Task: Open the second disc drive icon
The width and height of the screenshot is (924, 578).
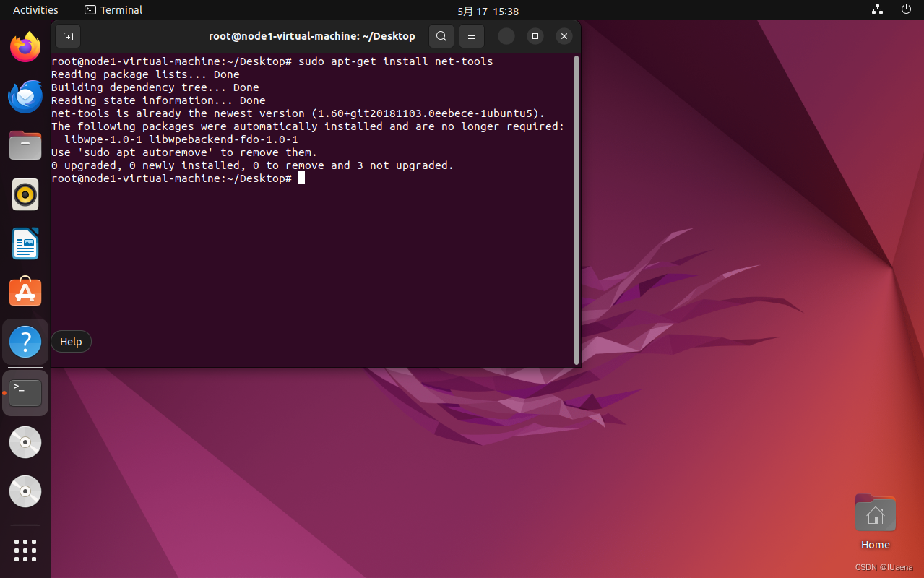Action: pyautogui.click(x=25, y=491)
